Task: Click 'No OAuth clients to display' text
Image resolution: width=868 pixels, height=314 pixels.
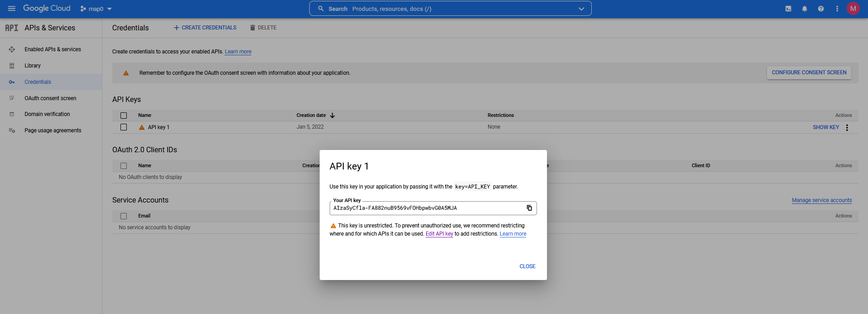Action: [150, 177]
